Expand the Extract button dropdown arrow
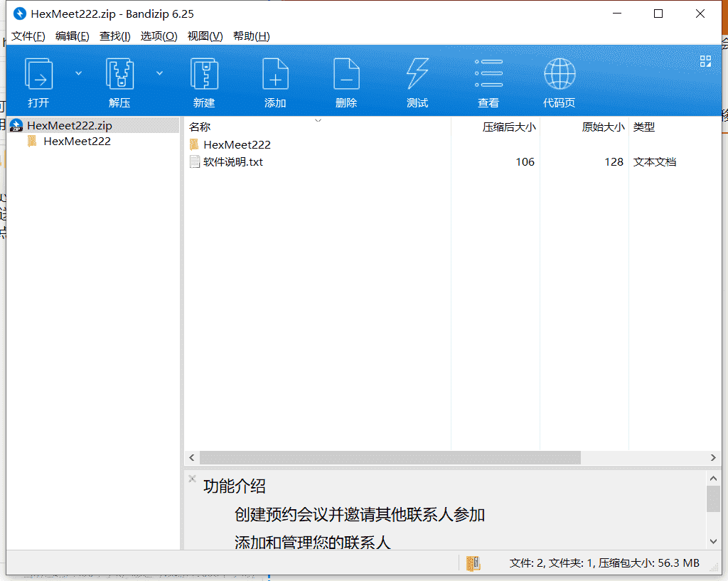Viewport: 728px width, 581px height. 159,73
